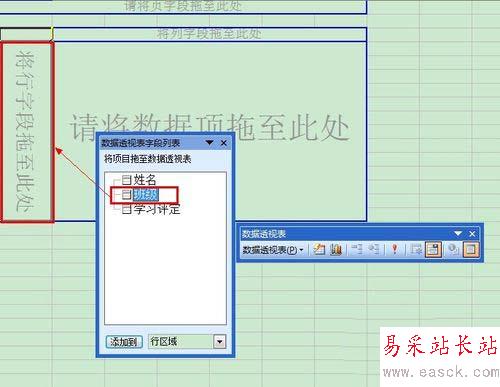Open the 数据透视表(P) dropdown menu
500x387 pixels.
[273, 250]
